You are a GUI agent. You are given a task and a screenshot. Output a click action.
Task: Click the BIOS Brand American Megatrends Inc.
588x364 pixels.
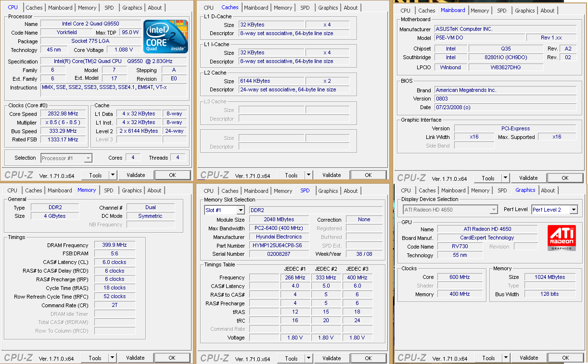pos(505,90)
